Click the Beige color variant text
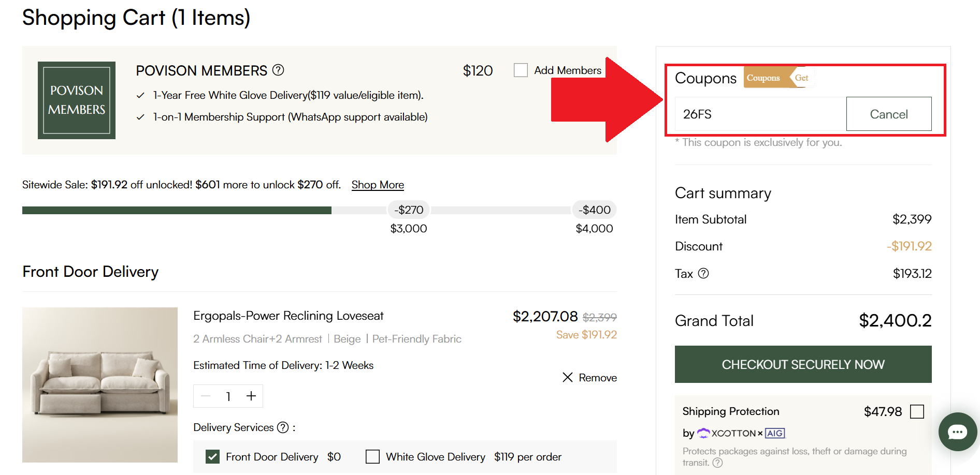Image resolution: width=980 pixels, height=475 pixels. [347, 339]
